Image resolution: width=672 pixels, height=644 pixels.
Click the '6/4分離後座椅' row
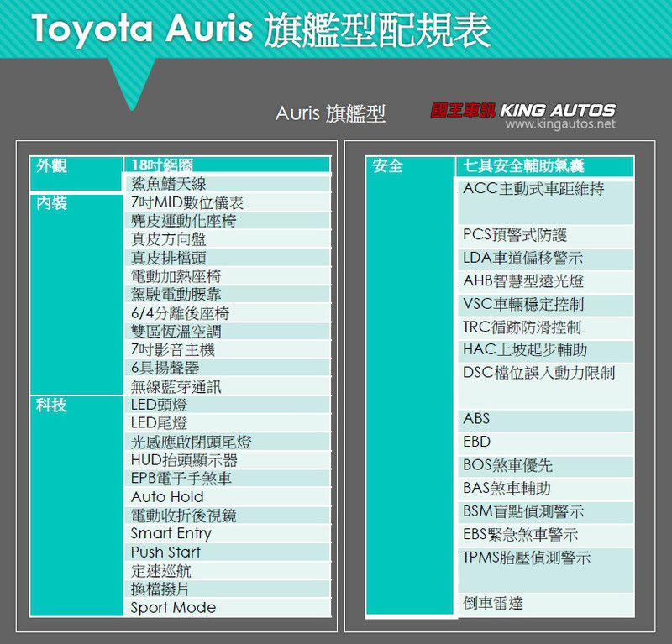227,313
